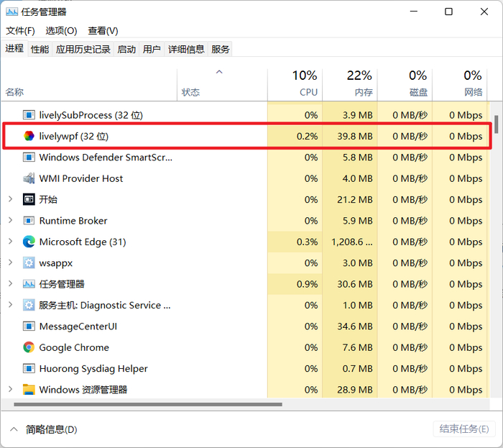Open the 文件(F) menu
This screenshot has width=503, height=448.
[20, 31]
